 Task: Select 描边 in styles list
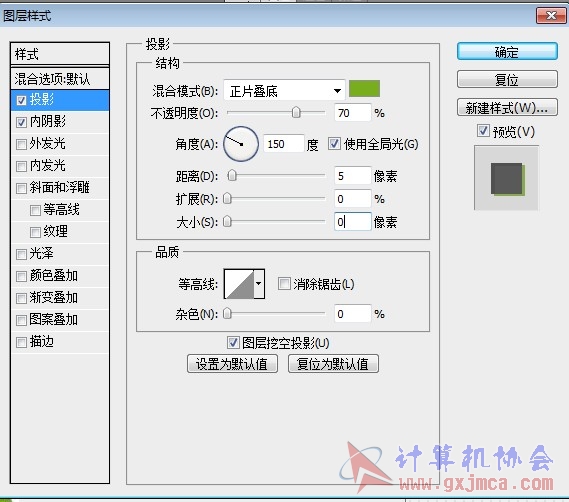60,342
